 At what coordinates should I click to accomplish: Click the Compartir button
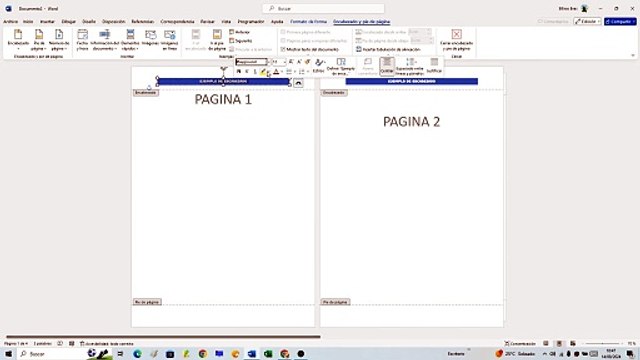click(x=620, y=21)
